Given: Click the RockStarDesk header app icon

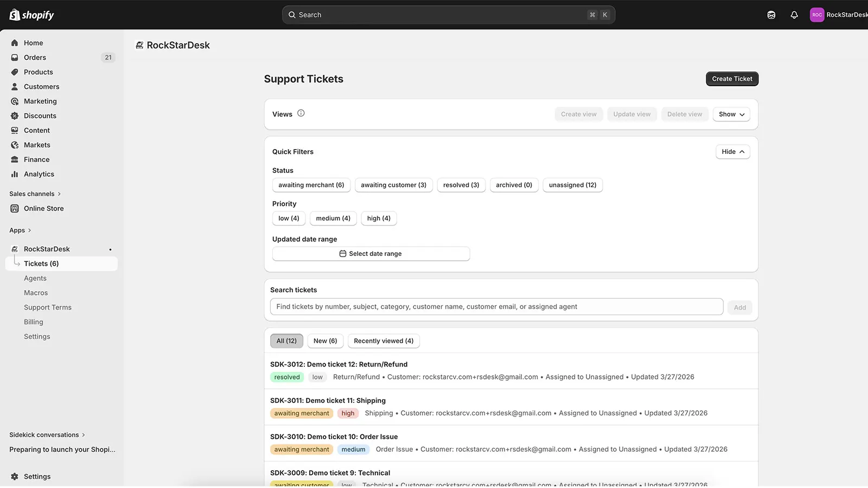Looking at the screenshot, I should 139,46.
